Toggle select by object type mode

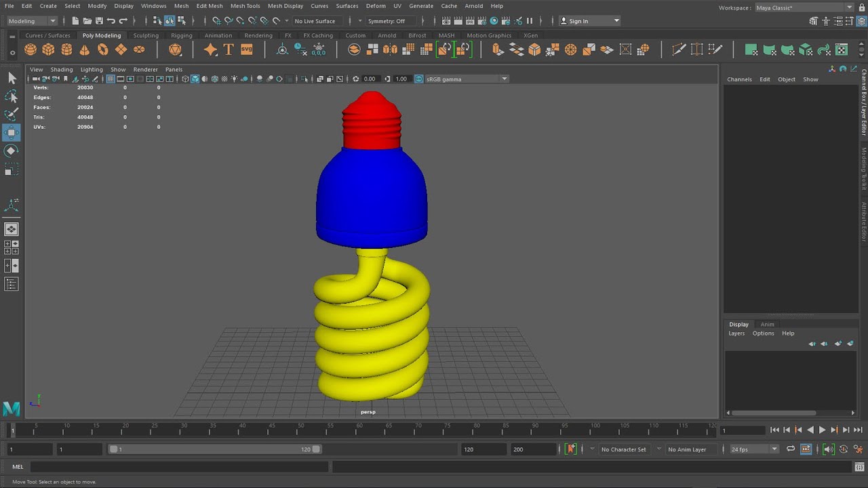click(x=170, y=21)
